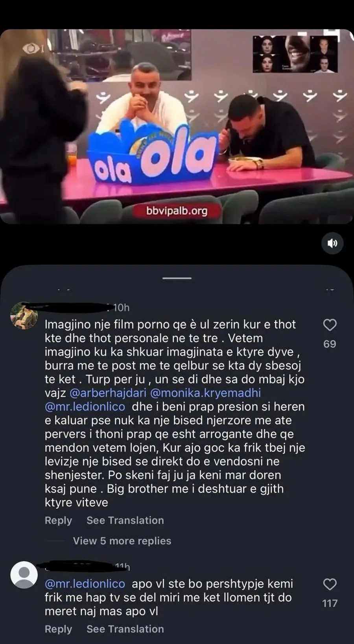Like the first comment with 69 likes
This screenshot has height=644, width=354.
coord(330,325)
